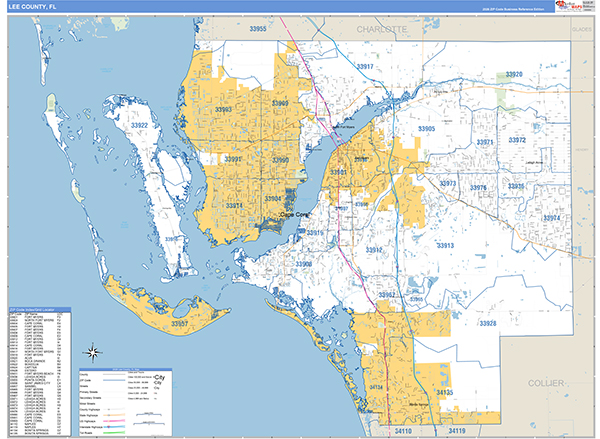Click ZIP code 33936 label
Screen dimensions: 600x439
click(x=516, y=186)
